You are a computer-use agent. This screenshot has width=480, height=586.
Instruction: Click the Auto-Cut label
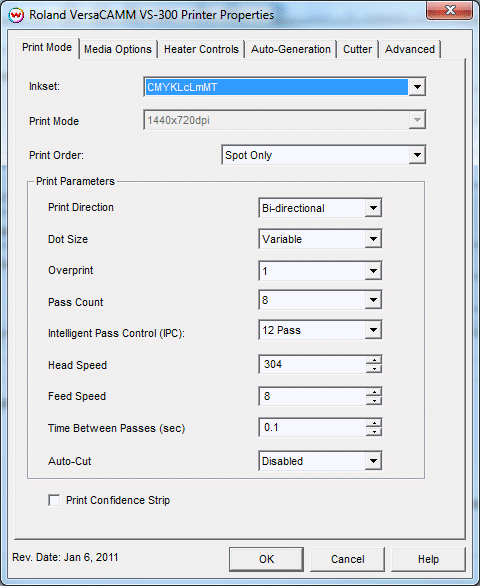pos(70,461)
